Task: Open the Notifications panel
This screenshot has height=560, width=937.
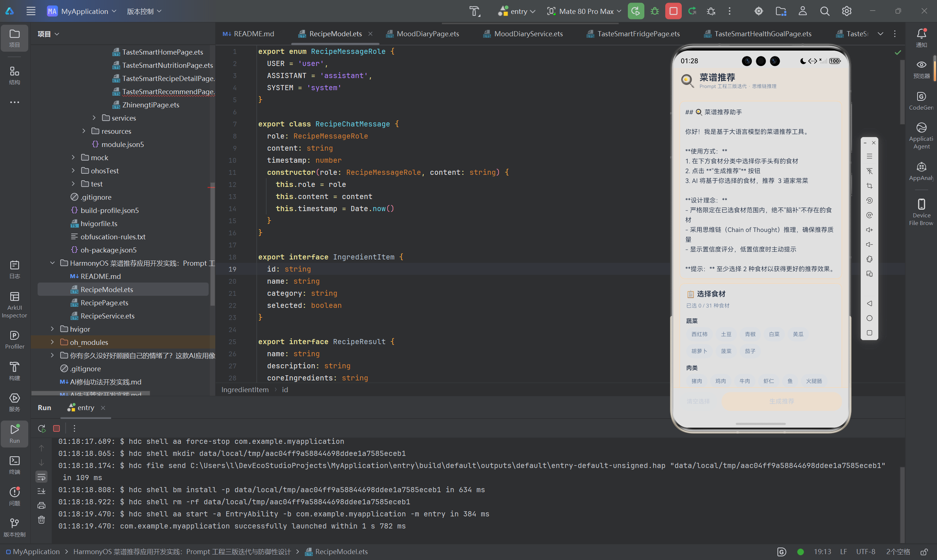Action: click(x=921, y=38)
